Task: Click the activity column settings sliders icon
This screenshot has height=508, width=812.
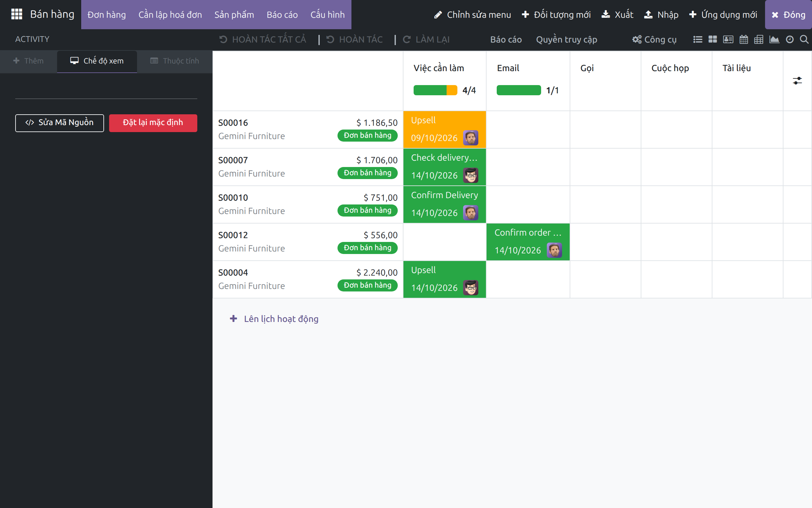Action: [x=797, y=81]
